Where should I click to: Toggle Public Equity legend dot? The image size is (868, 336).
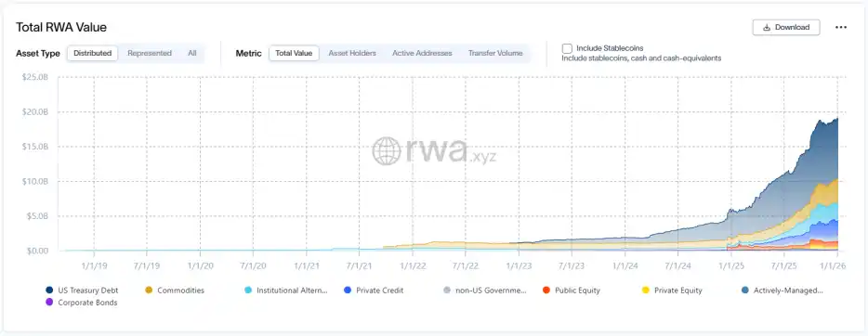(546, 291)
